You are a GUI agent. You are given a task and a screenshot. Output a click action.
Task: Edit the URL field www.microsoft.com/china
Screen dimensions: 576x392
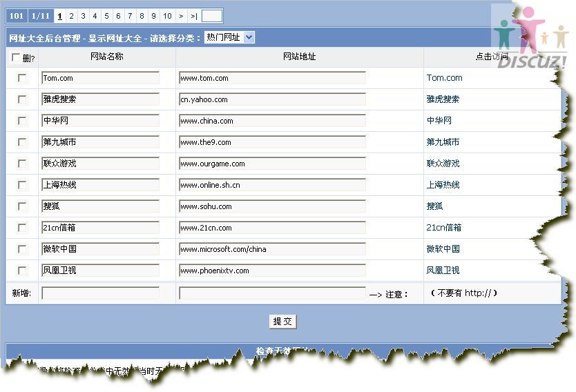272,249
